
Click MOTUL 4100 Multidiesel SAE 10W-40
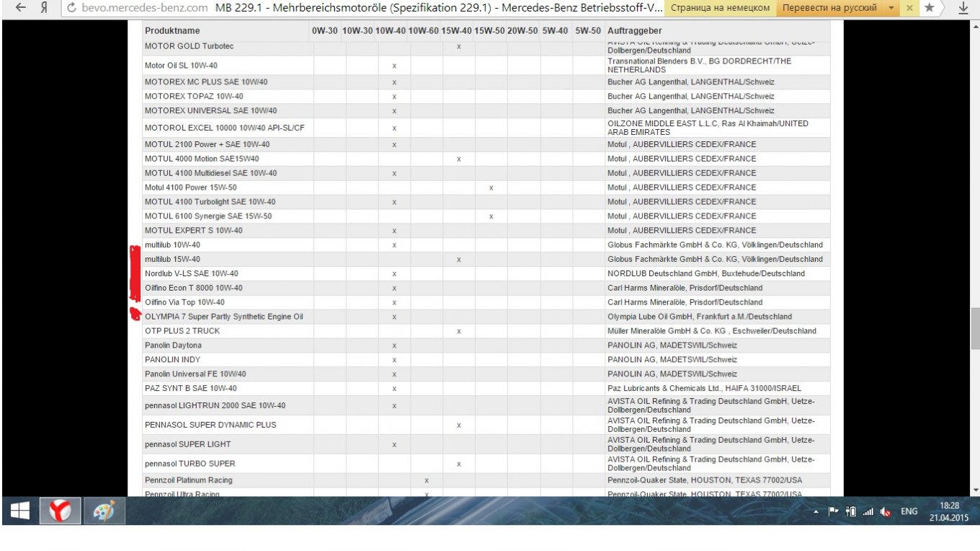click(x=210, y=173)
